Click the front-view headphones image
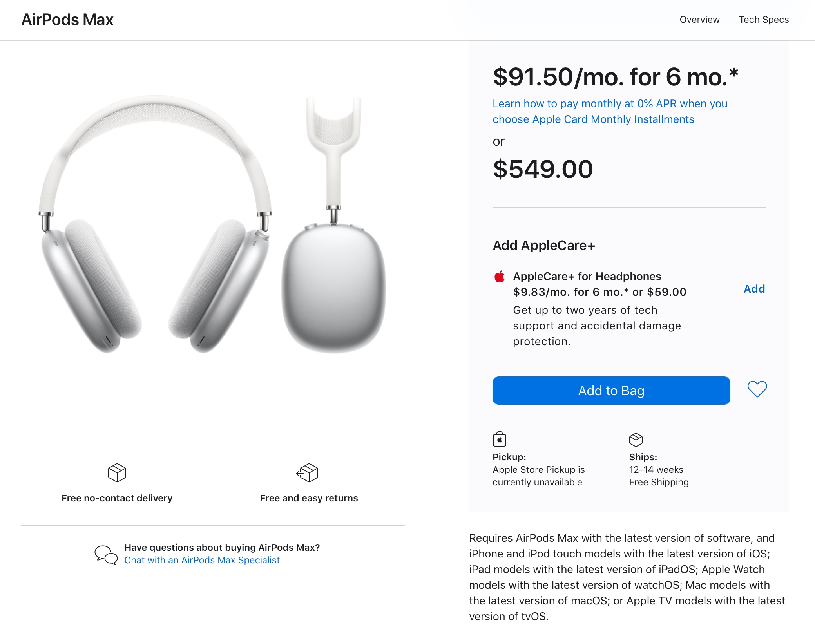 pos(155,223)
